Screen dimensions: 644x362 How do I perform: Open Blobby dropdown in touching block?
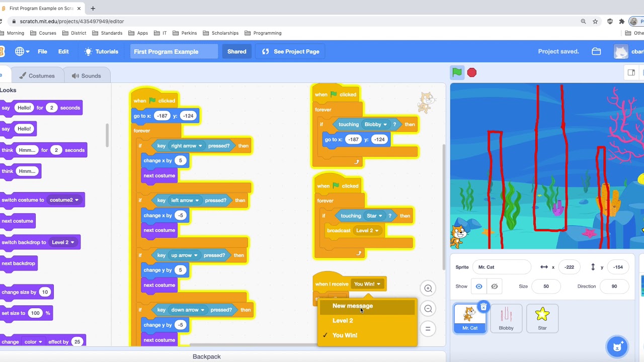376,124
